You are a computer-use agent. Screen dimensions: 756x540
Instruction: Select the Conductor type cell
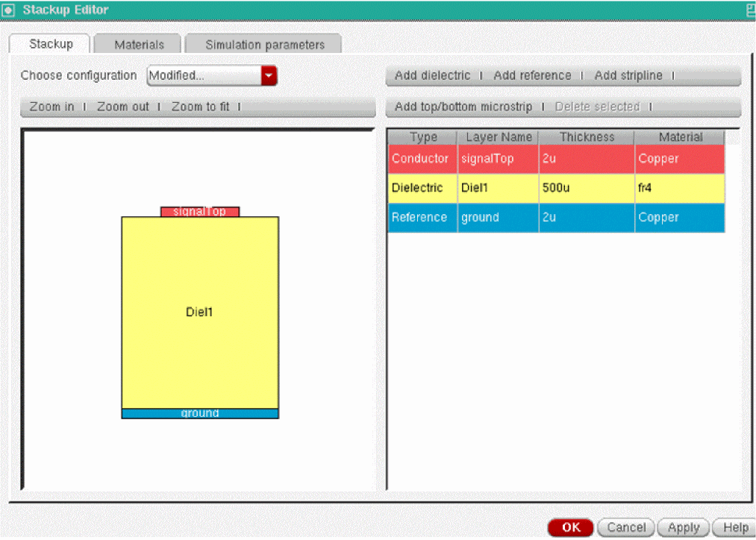(x=423, y=159)
